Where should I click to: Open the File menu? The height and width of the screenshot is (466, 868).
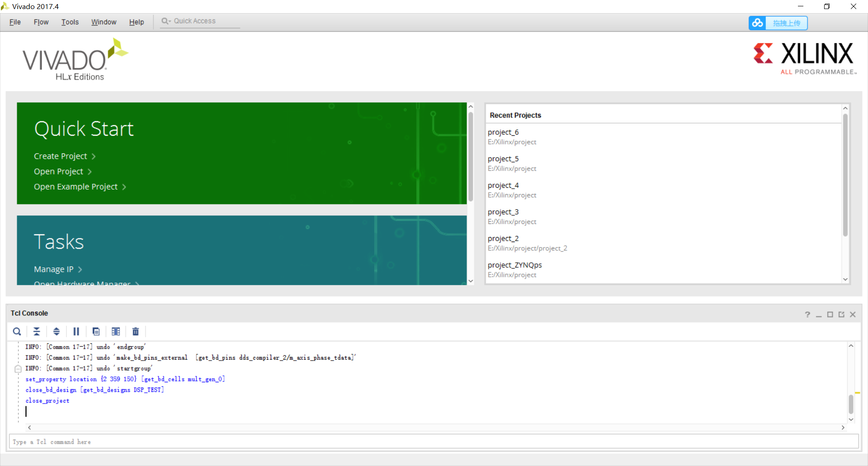pos(15,22)
